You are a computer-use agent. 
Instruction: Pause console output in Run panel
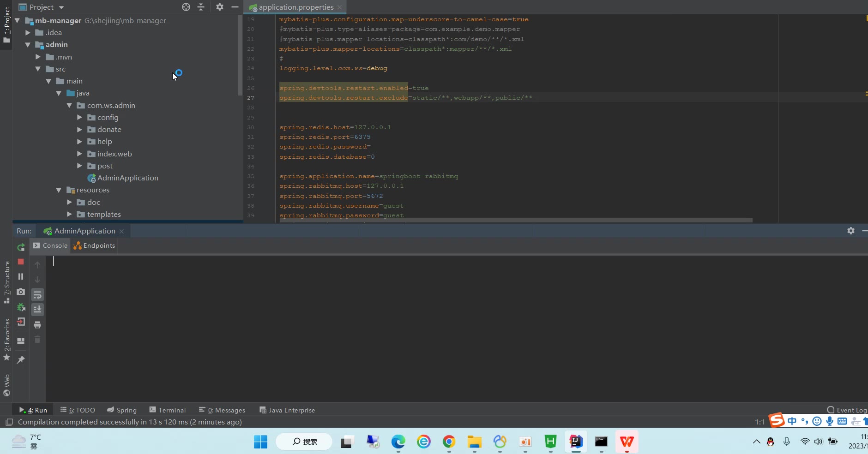coord(21,276)
